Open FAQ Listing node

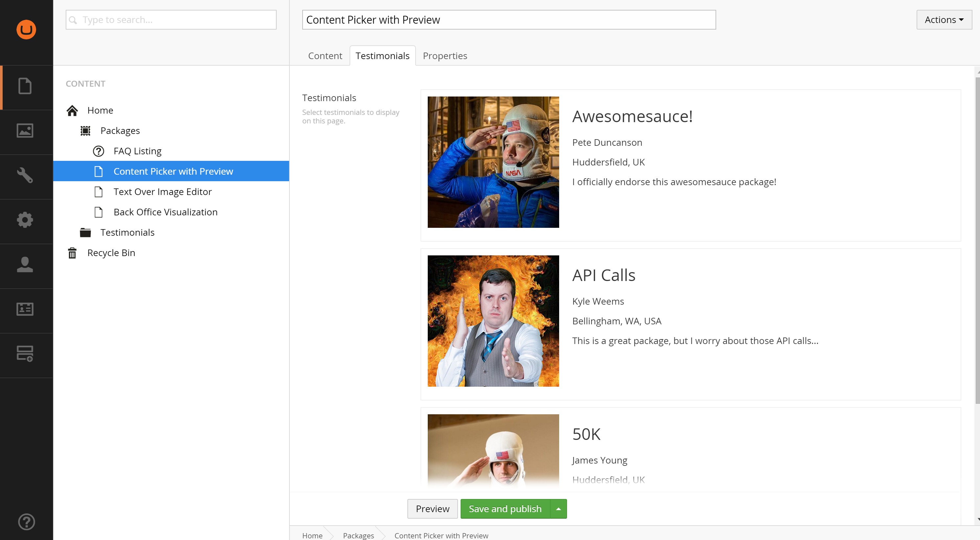click(x=137, y=151)
